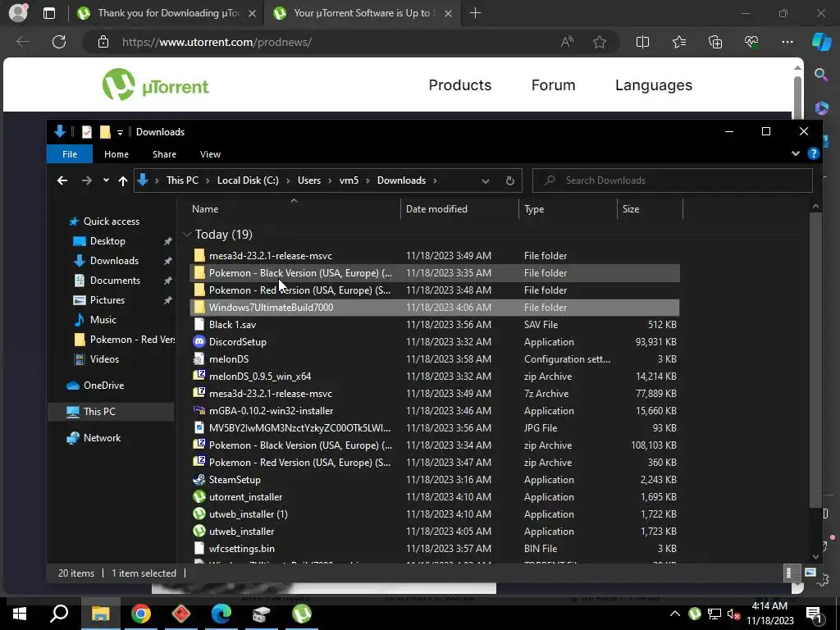
Task: Open the Edge read aloud icon
Action: pyautogui.click(x=567, y=42)
